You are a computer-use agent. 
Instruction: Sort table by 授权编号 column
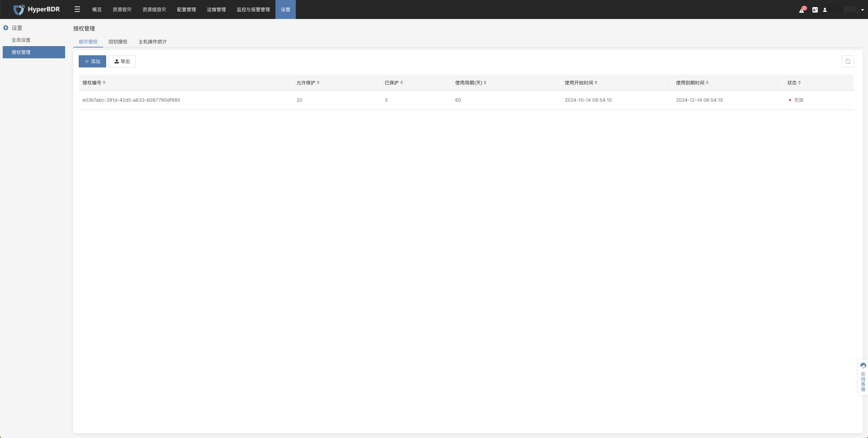pyautogui.click(x=104, y=82)
